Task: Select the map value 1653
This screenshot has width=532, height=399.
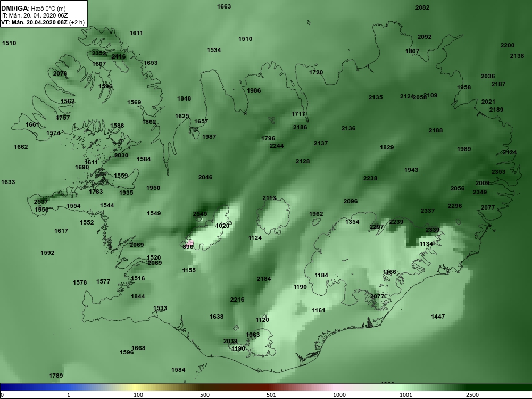Action: pyautogui.click(x=151, y=63)
